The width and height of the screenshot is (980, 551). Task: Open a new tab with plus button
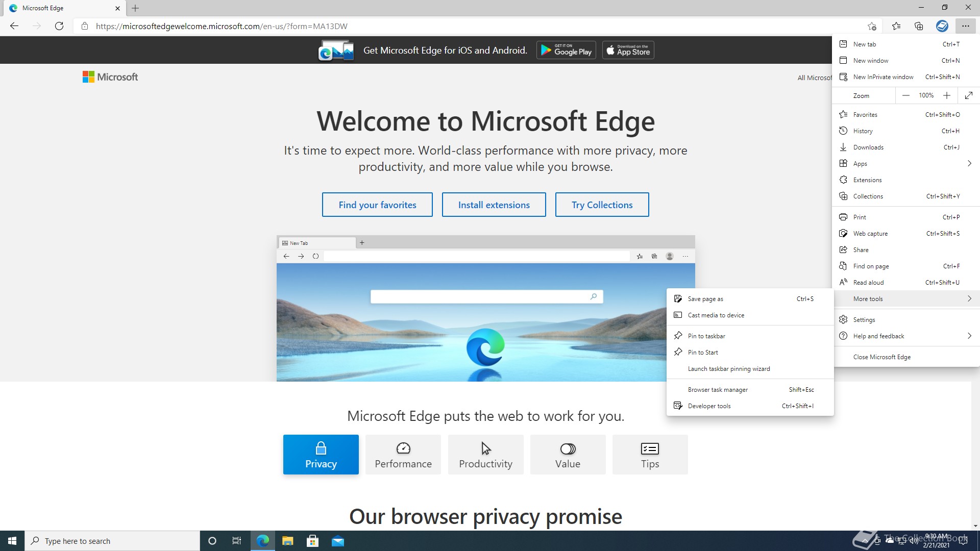(x=135, y=8)
